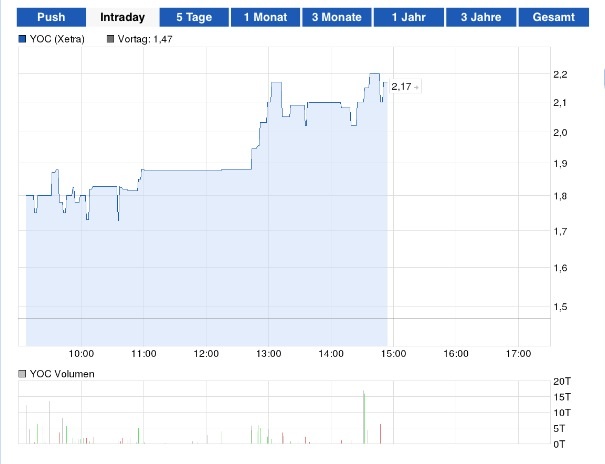Viewport: 605px width, 464px height.
Task: Select the Intraday tab
Action: coord(122,17)
